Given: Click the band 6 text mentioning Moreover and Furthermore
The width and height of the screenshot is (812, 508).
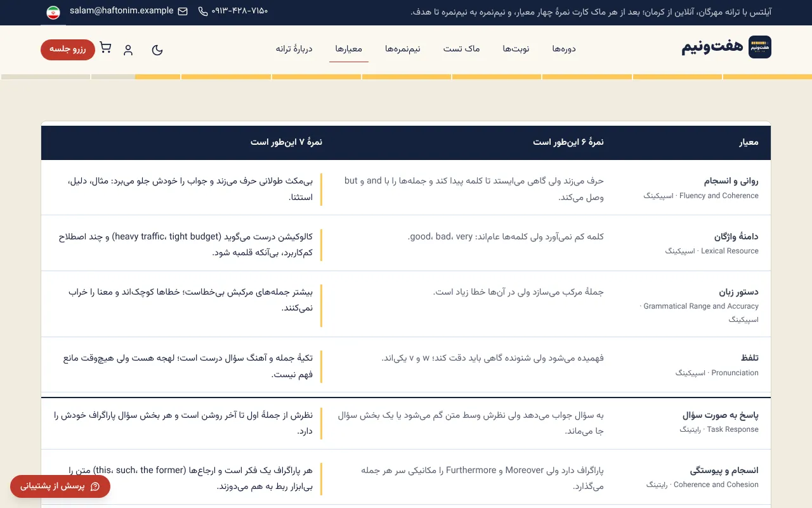Looking at the screenshot, I should (x=483, y=478).
